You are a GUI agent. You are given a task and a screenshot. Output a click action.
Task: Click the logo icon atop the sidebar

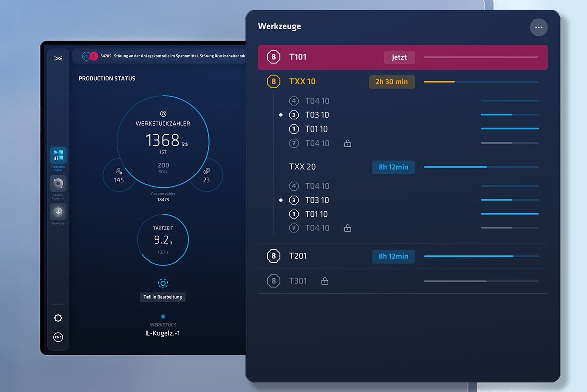pos(58,58)
